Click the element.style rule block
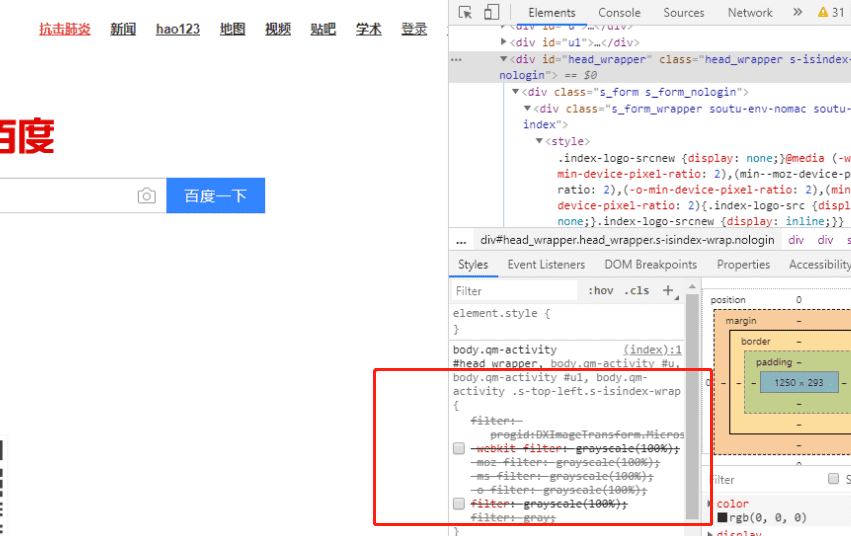This screenshot has height=536, width=851. (567, 321)
